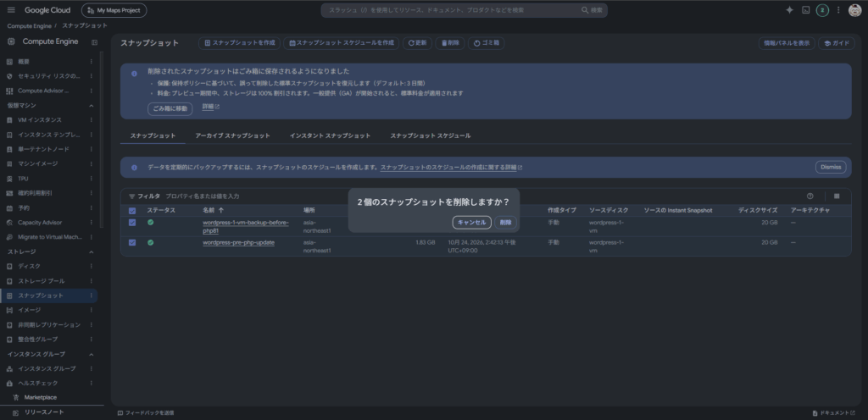Open more options for スナップショット sidebar item
Screen dimensions: 868x420
click(x=92, y=296)
